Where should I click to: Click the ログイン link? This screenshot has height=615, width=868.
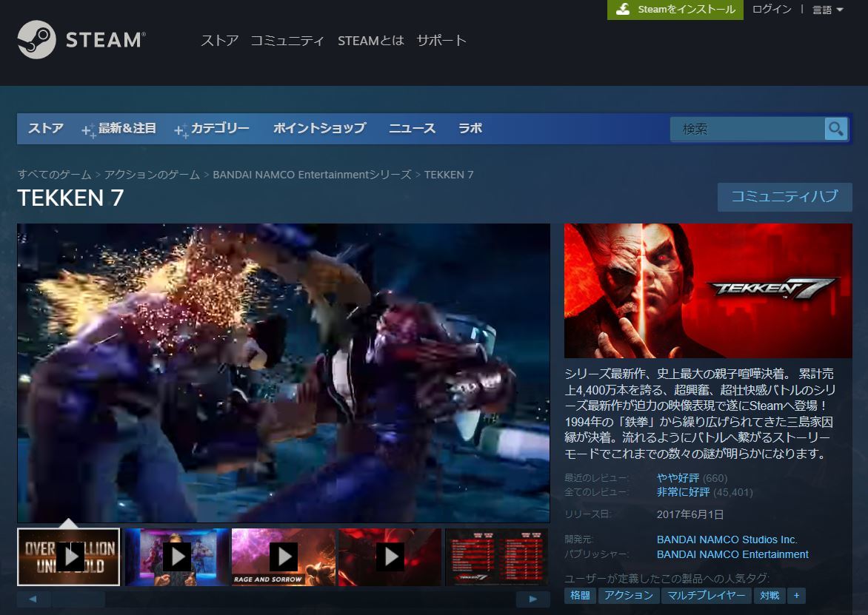[772, 10]
